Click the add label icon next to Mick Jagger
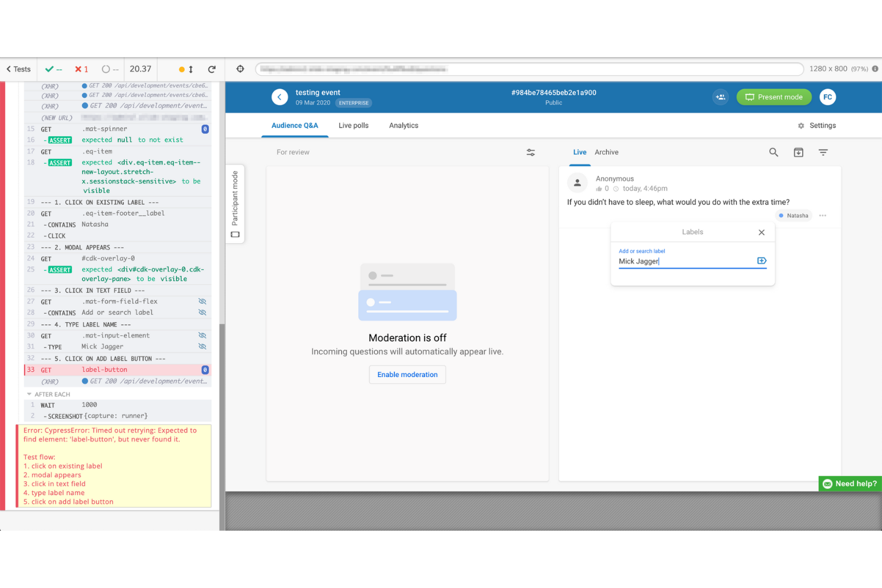 (x=761, y=260)
